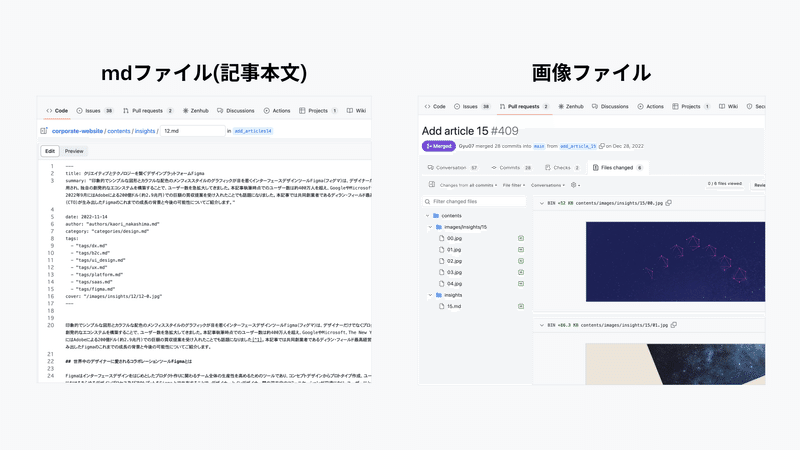
Task: Open the File filter dropdown
Action: pyautogui.click(x=514, y=185)
